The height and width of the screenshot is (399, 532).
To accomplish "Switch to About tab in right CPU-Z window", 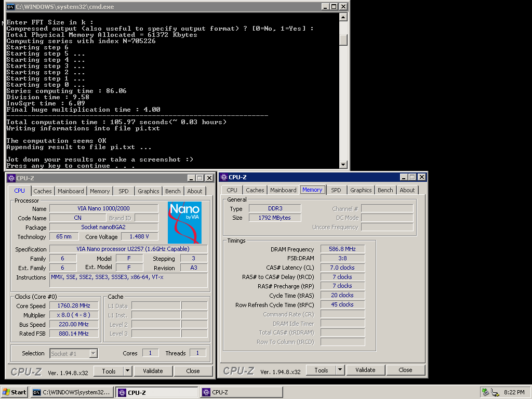I will tap(407, 190).
